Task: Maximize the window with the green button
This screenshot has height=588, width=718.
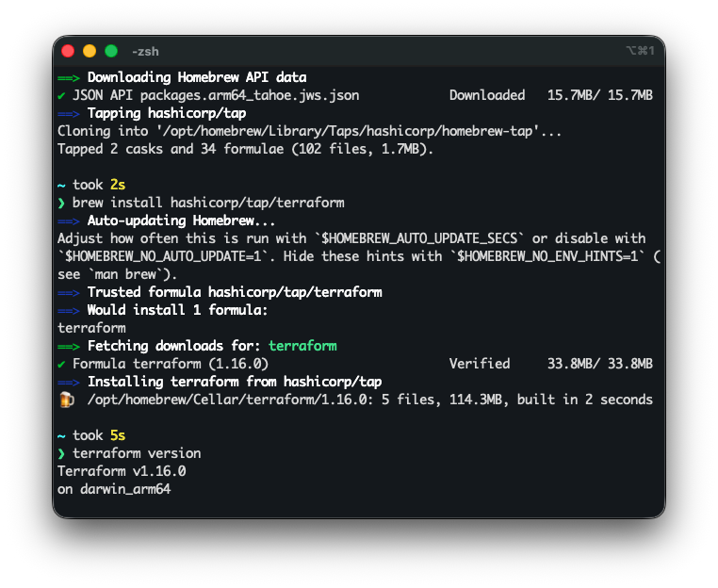Action: click(111, 51)
